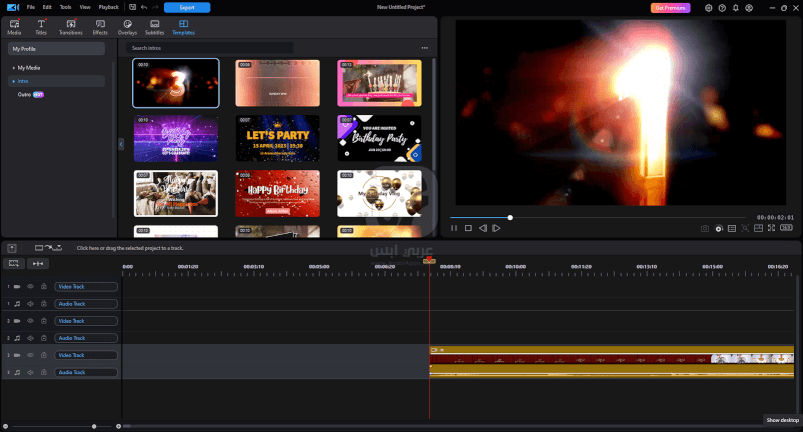Click the blue Export button
The image size is (803, 432).
pyautogui.click(x=187, y=7)
